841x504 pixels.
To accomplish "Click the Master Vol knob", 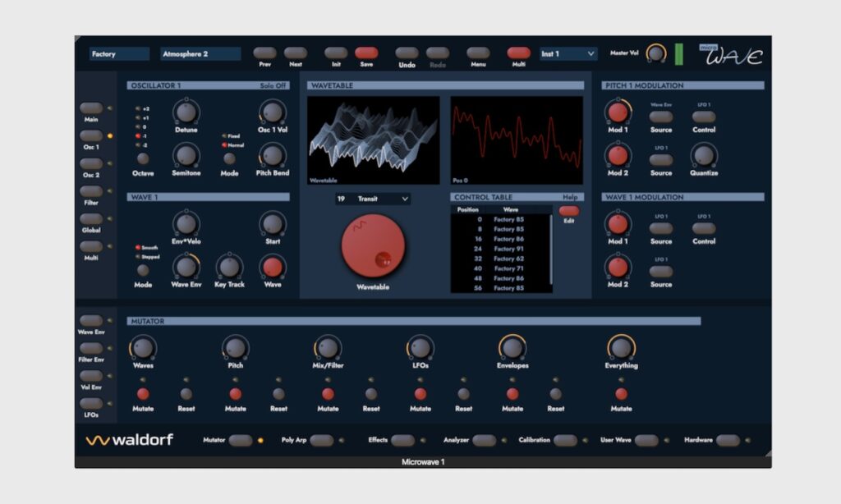I will [x=655, y=53].
